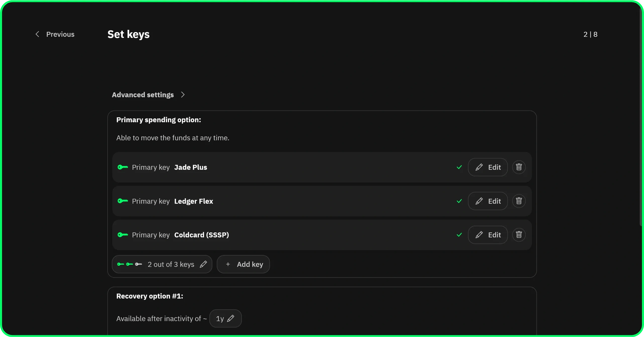Edit the Ledger Flex primary key
The width and height of the screenshot is (644, 337).
coord(488,201)
